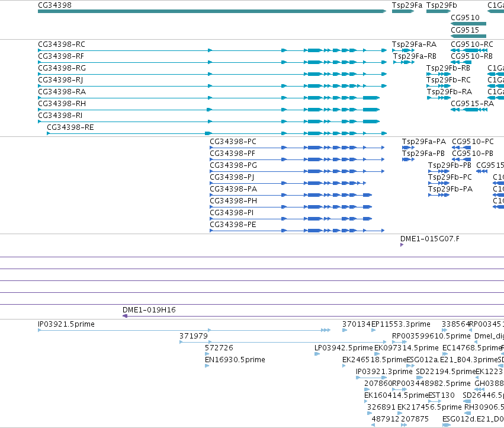This screenshot has width=504, height=428.
Task: Select transcript CG34398-RG
Action: click(212, 74)
